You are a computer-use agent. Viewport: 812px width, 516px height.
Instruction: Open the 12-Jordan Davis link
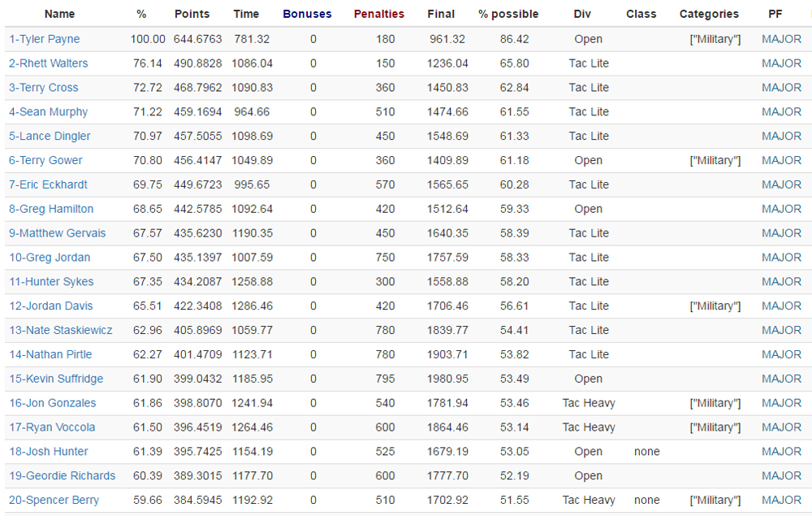coord(50,306)
